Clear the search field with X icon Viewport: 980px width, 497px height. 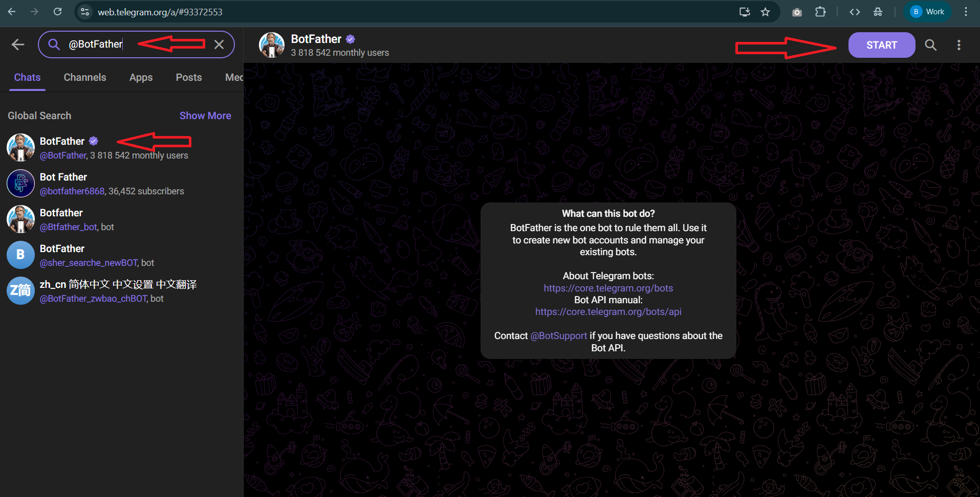219,44
